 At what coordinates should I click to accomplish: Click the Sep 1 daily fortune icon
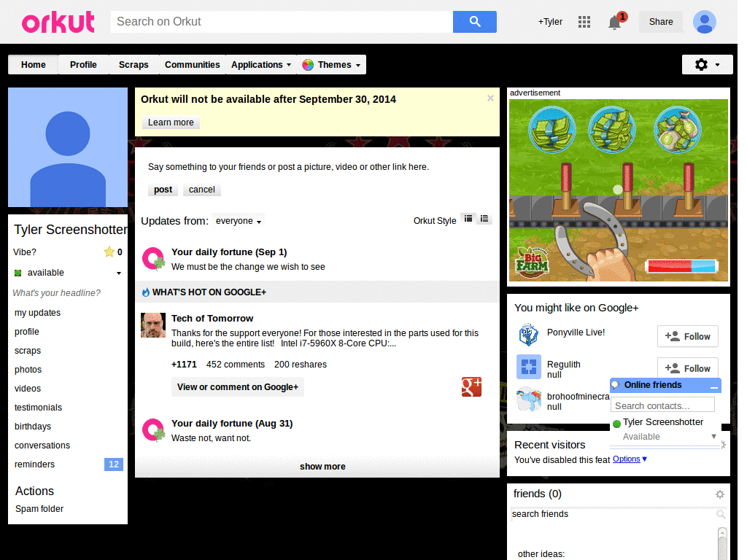click(x=153, y=259)
